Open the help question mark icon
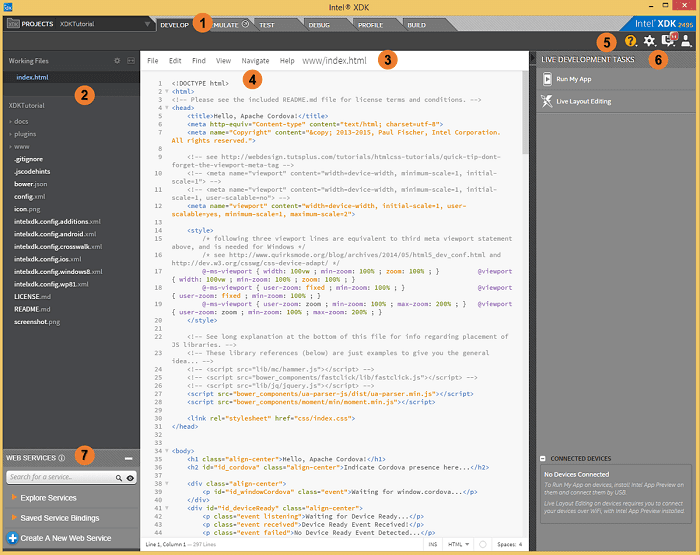 [630, 41]
